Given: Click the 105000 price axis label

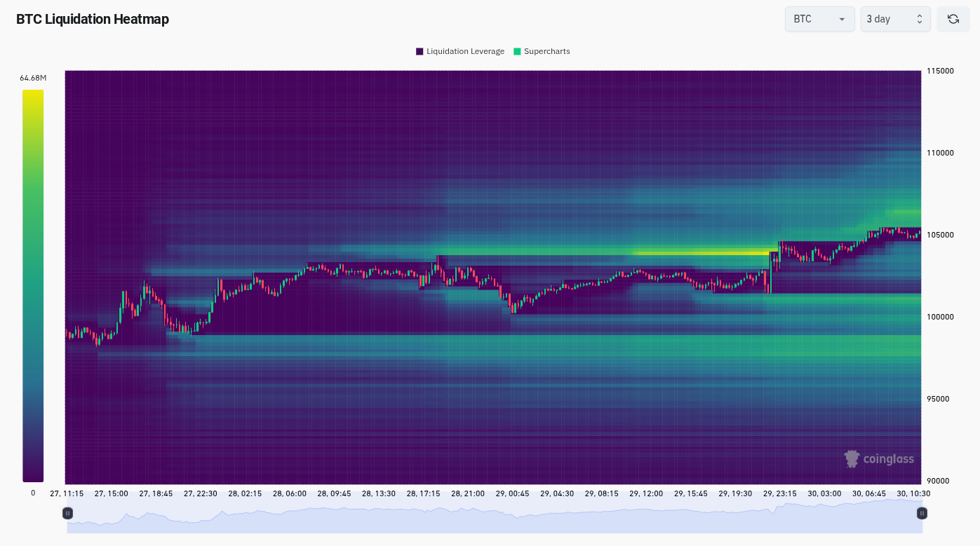Looking at the screenshot, I should coord(940,235).
